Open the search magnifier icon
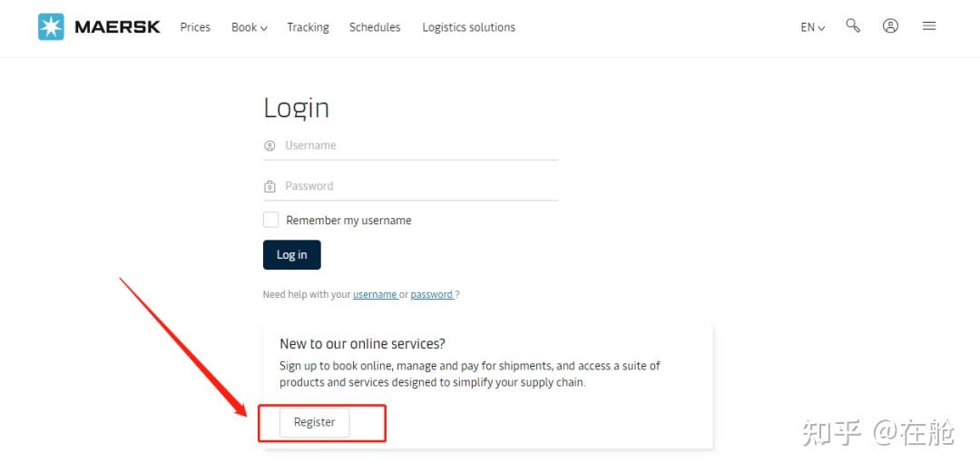 [x=853, y=26]
